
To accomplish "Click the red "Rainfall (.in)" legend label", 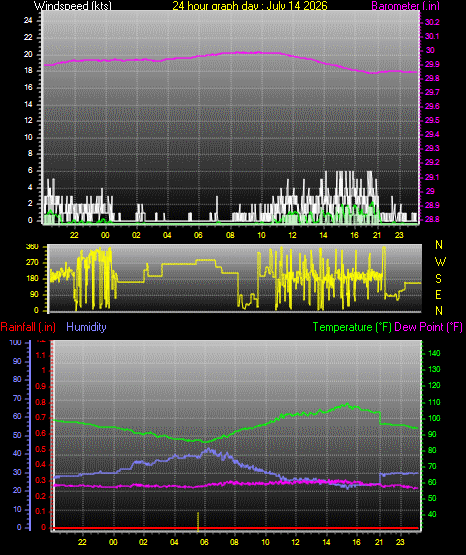I will point(28,327).
